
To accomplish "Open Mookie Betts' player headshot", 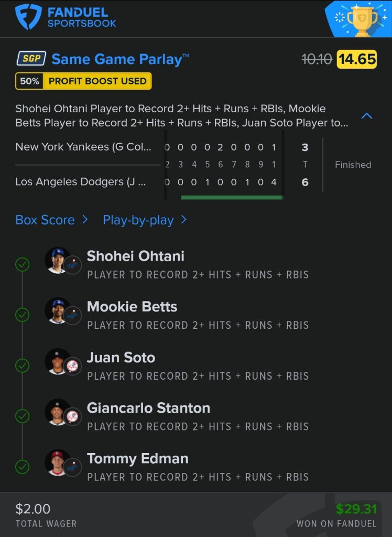I will coord(57,310).
